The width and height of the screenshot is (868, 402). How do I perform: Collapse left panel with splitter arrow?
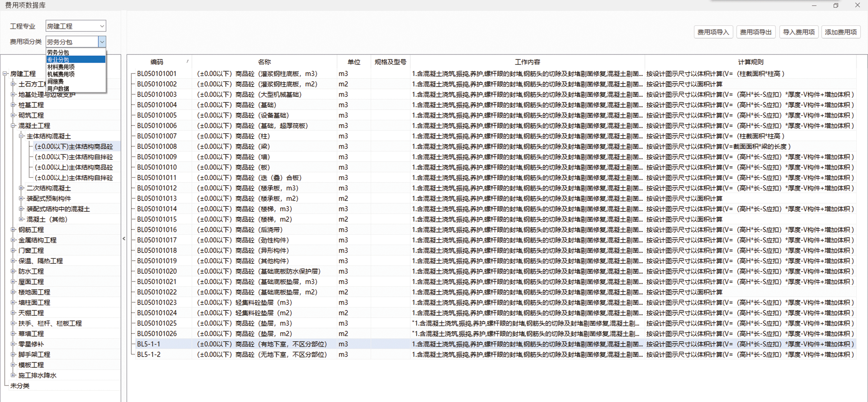tap(124, 239)
